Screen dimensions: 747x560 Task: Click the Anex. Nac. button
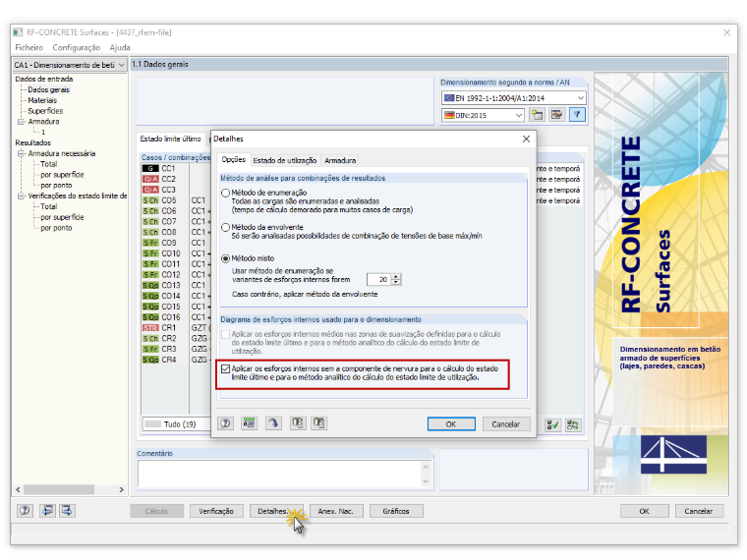(x=336, y=512)
